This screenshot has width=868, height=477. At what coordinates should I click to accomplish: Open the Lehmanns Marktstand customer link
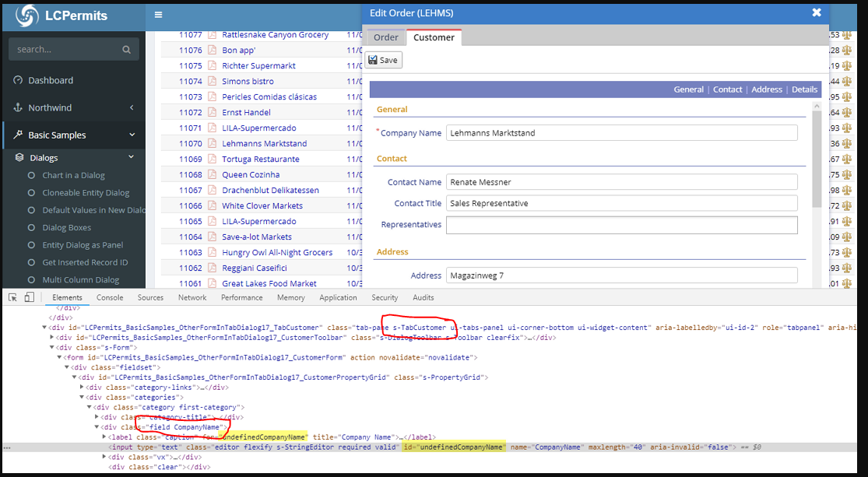pos(265,143)
